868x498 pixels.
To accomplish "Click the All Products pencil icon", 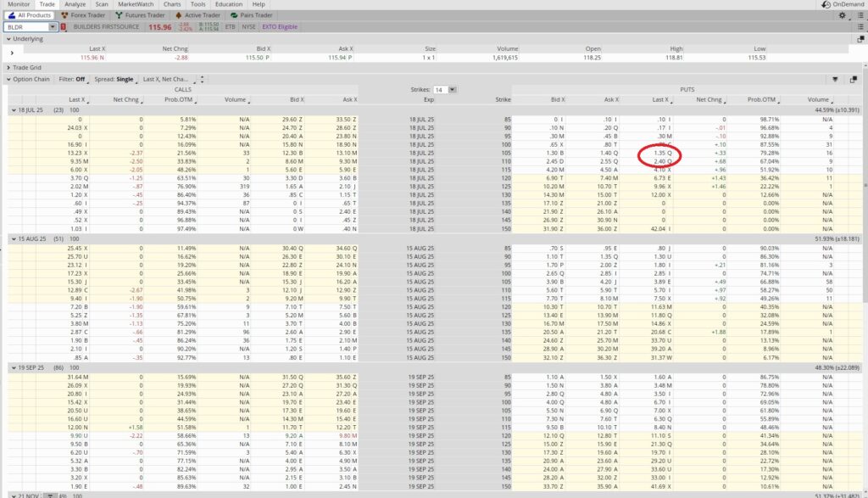I will click(12, 14).
